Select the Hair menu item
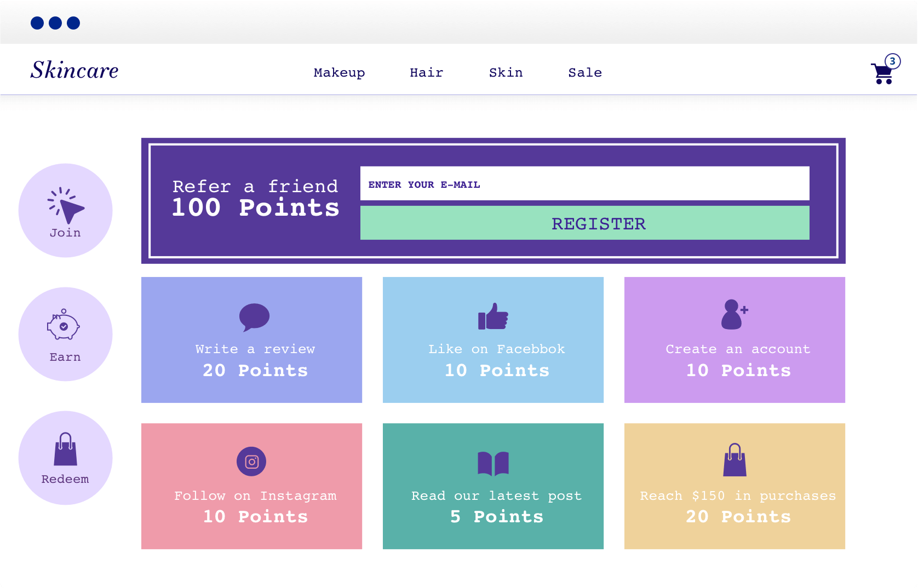The width and height of the screenshot is (918, 588). [x=426, y=72]
